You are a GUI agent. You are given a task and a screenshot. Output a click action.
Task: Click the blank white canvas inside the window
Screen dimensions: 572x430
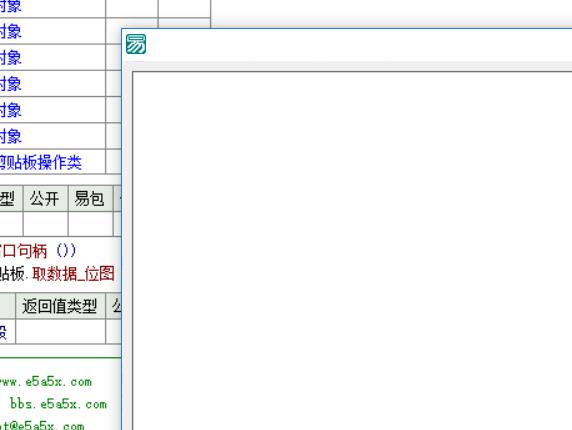pos(352,251)
